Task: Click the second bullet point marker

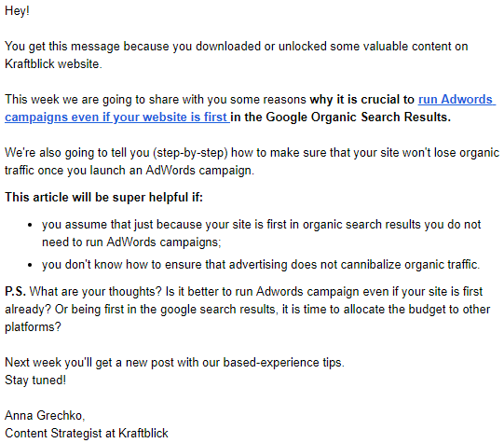Action: (x=30, y=265)
